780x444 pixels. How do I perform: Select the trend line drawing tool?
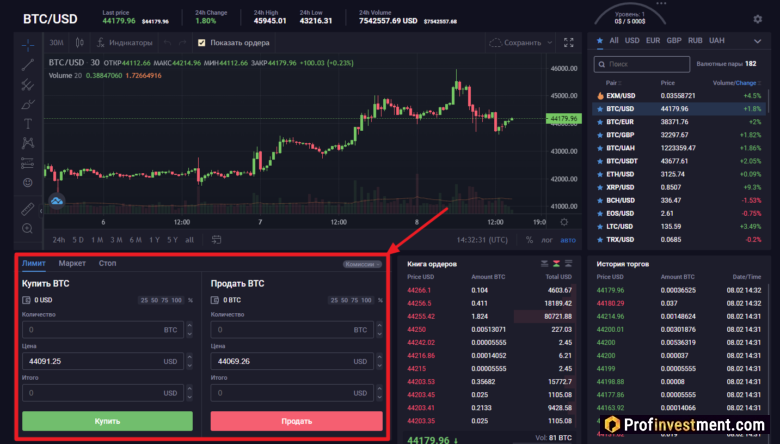[28, 65]
